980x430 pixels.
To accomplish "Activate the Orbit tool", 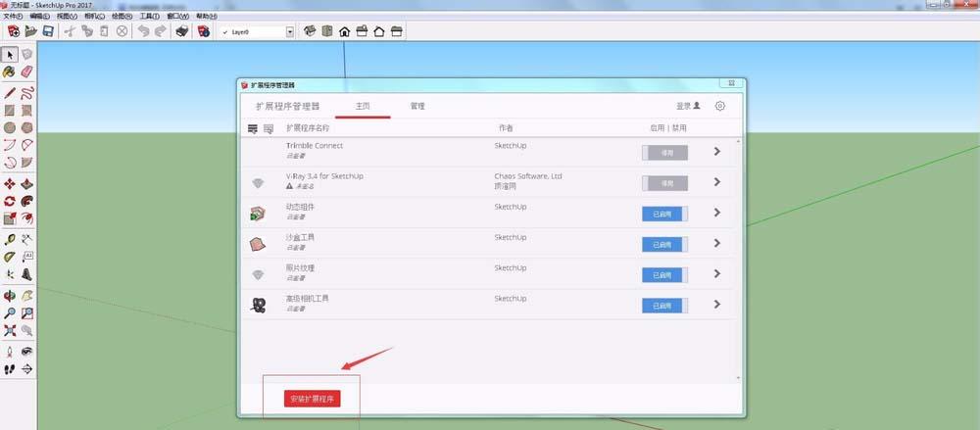I will [x=10, y=296].
